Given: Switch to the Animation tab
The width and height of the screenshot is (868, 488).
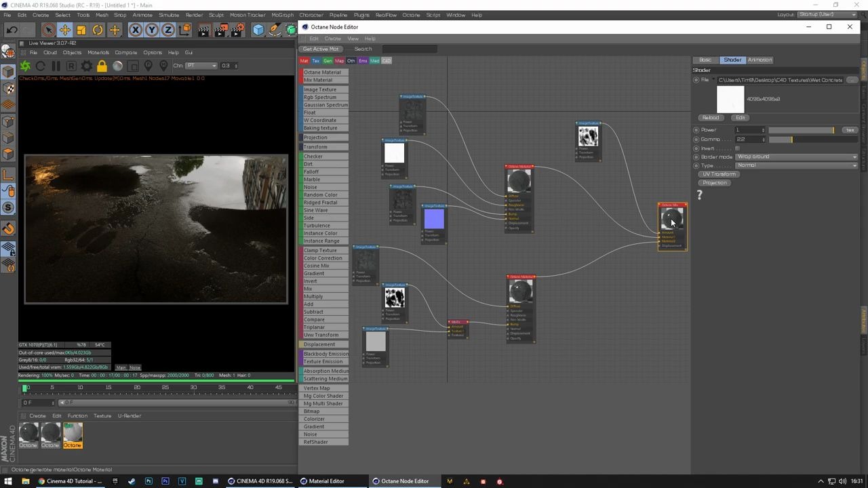Looking at the screenshot, I should tap(759, 60).
